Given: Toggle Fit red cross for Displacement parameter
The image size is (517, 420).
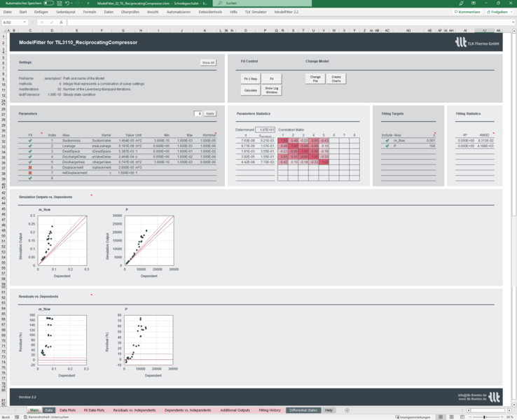Looking at the screenshot, I should [30, 167].
